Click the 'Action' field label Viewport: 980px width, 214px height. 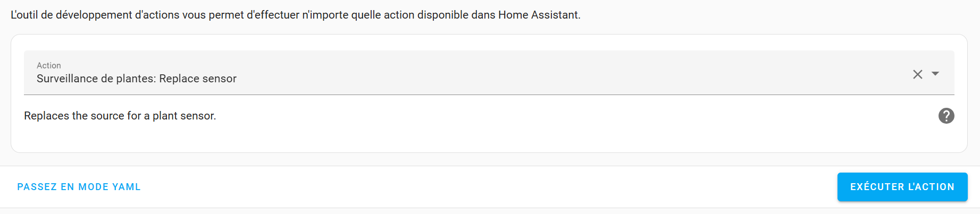[49, 65]
